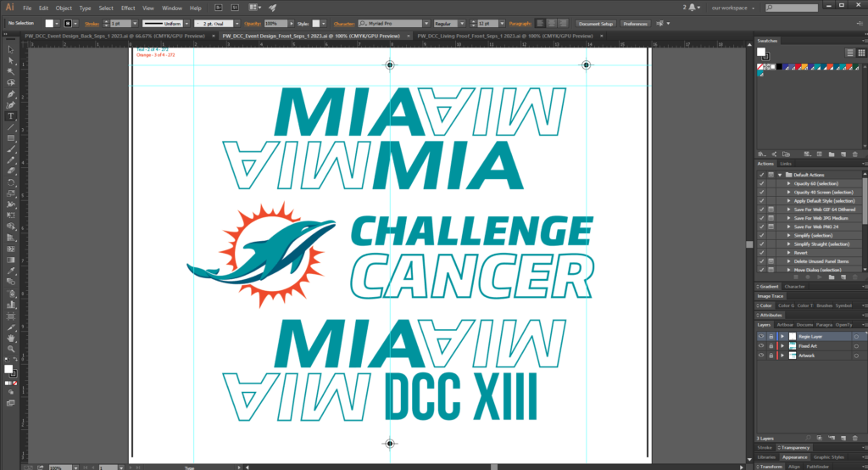This screenshot has width=868, height=470.
Task: Select the Zoom tool magnifier
Action: (10, 349)
